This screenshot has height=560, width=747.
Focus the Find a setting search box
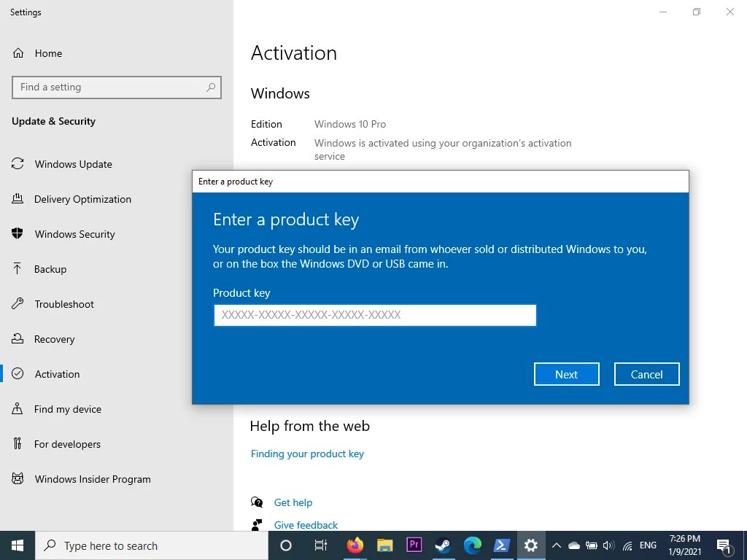point(117,87)
